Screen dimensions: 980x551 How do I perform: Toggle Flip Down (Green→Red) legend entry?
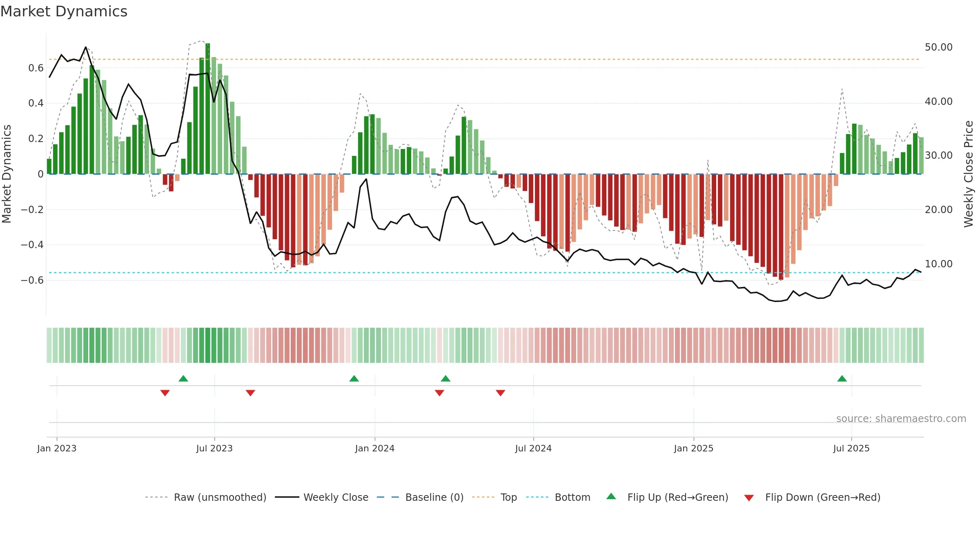812,497
